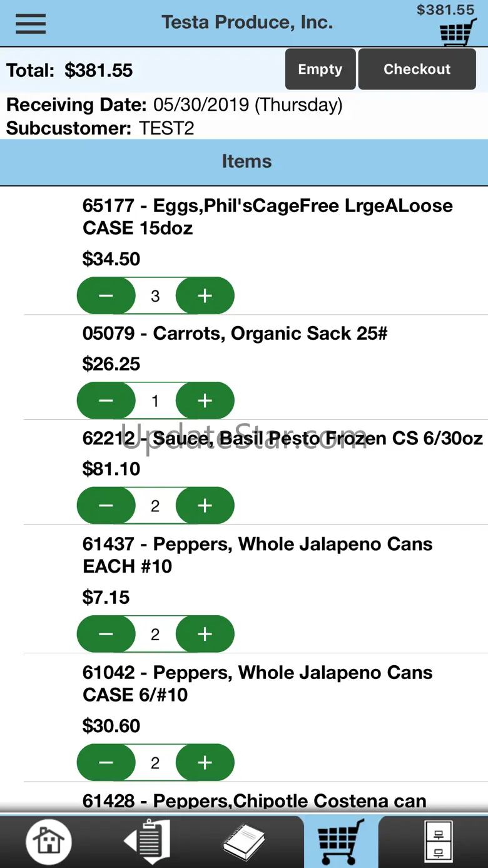Tap the Eggs quantity field showing 3
488x868 pixels.
click(155, 296)
